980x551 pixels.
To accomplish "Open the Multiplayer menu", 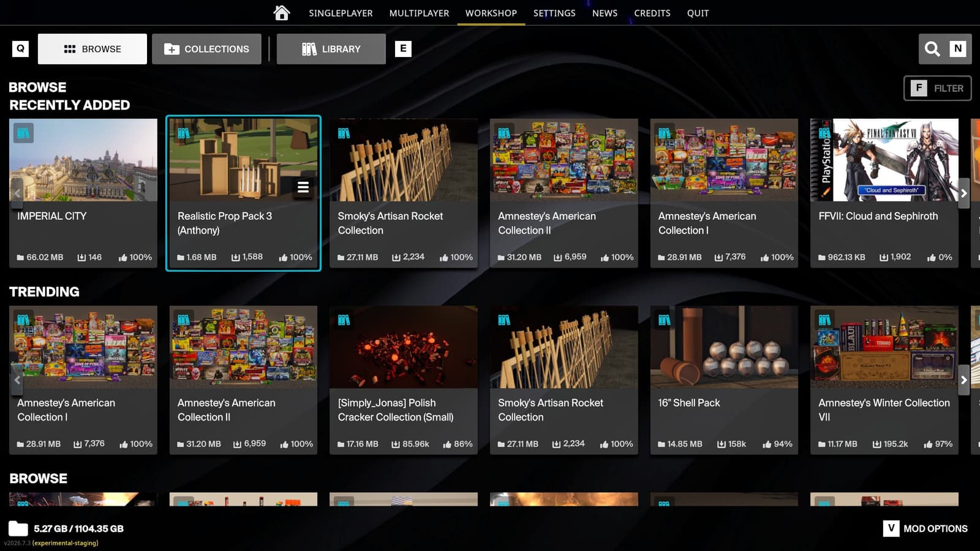I will pyautogui.click(x=419, y=13).
